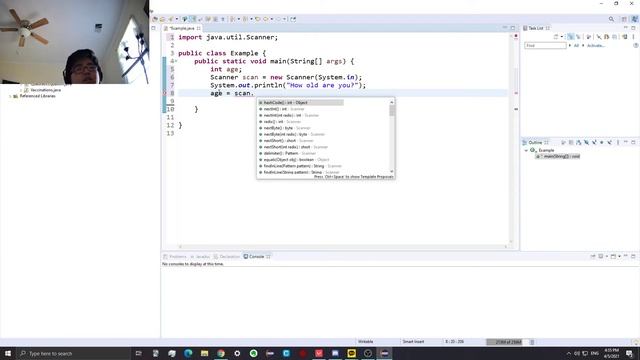Collapse the Example class in Outline
The image size is (640, 360).
[526, 150]
